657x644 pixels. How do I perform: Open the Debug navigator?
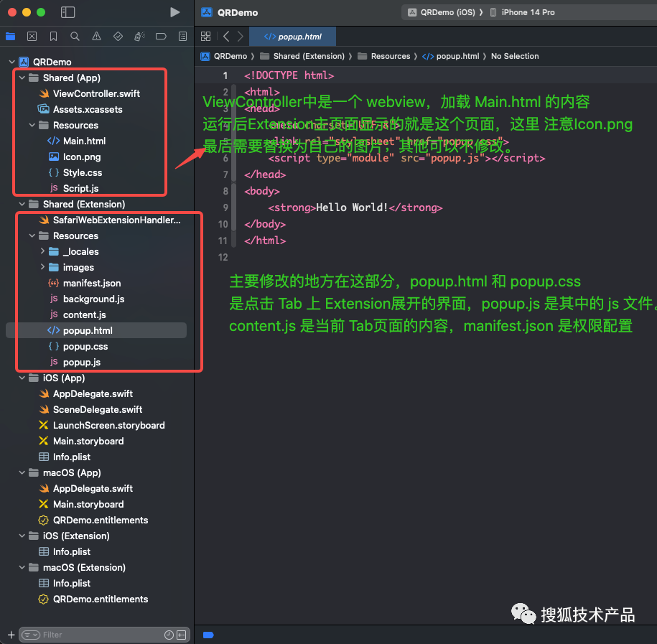pos(139,37)
